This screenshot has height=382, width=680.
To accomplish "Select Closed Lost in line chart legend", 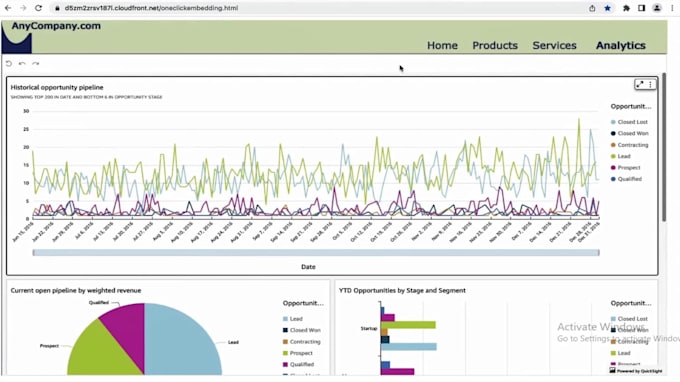I will click(x=629, y=122).
